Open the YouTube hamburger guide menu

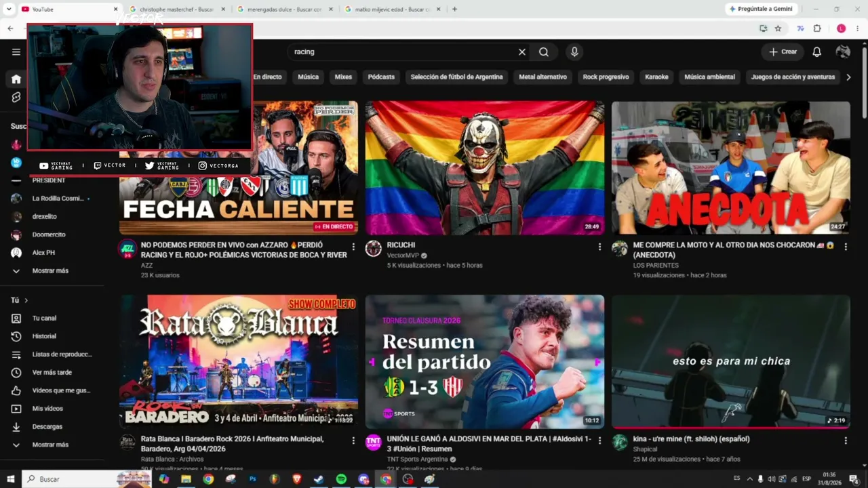(16, 52)
